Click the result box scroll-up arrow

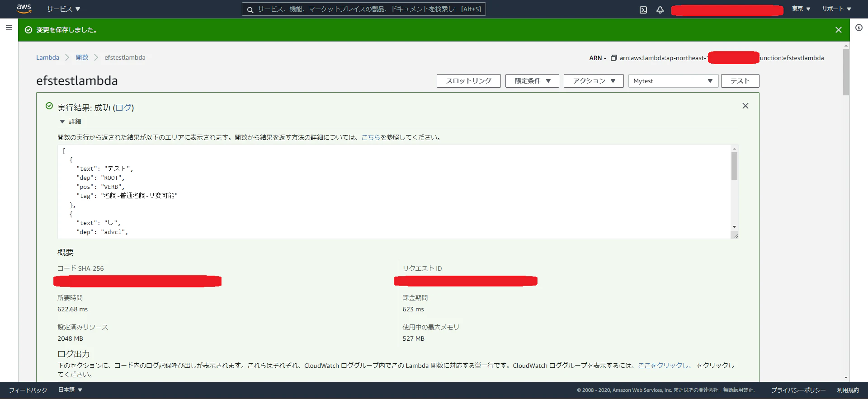pos(734,149)
